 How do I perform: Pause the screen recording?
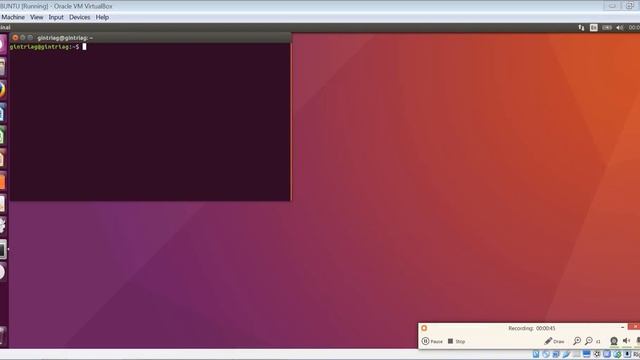(x=432, y=341)
